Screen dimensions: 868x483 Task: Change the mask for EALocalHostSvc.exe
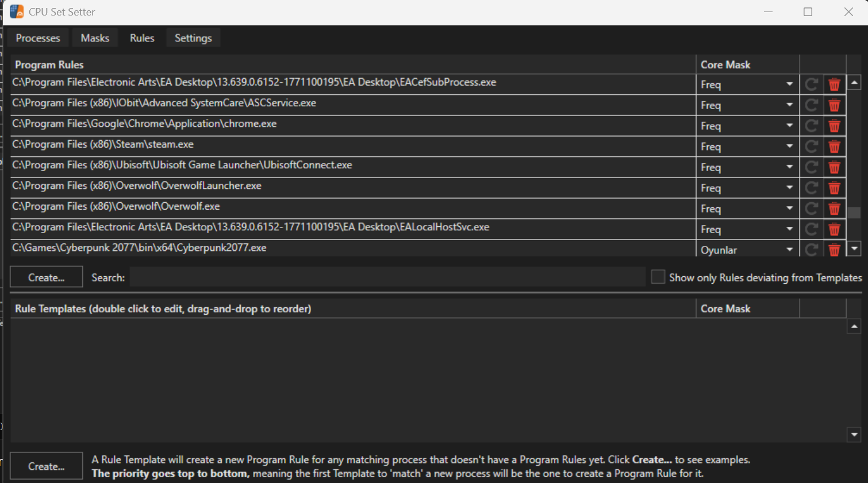click(x=747, y=230)
